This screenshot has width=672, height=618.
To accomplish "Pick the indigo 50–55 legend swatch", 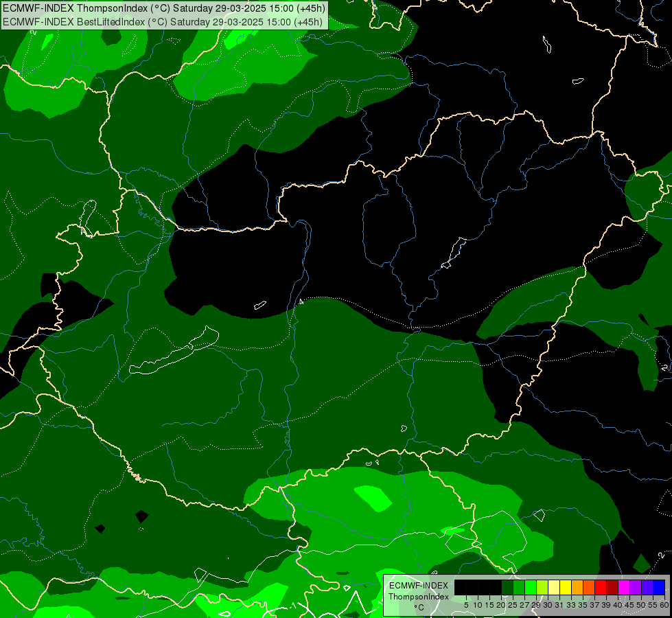I will pyautogui.click(x=647, y=587).
